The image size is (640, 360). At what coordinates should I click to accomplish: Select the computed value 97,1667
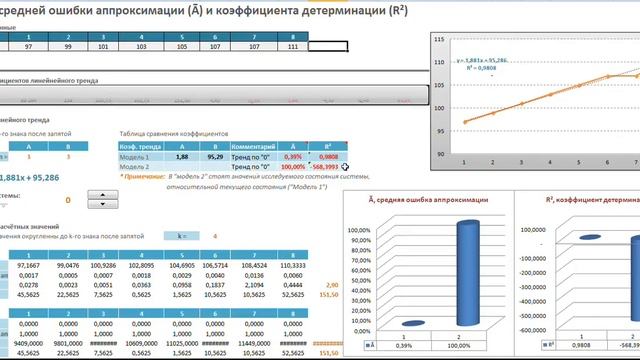click(29, 265)
